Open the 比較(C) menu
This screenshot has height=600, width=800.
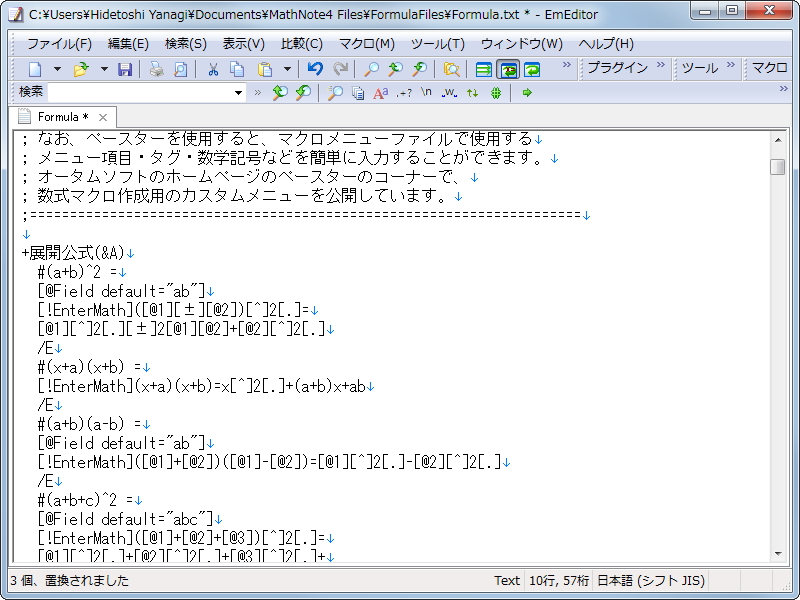point(302,44)
